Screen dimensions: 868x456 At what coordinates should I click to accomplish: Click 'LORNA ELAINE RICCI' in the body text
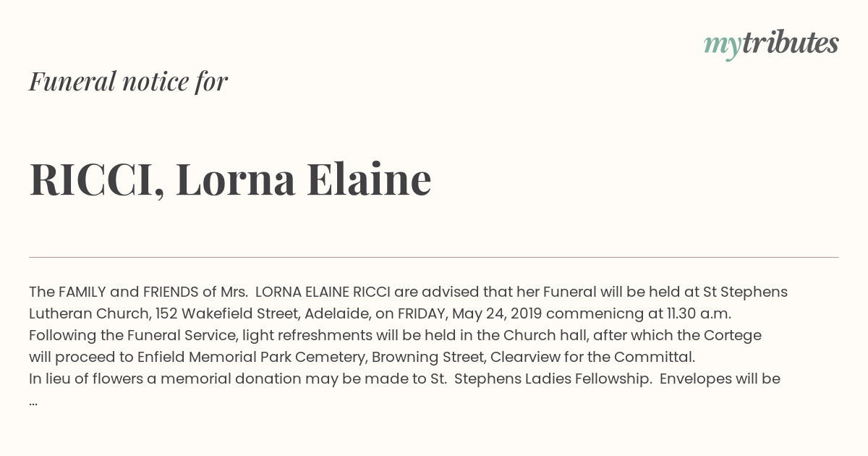[x=323, y=292]
